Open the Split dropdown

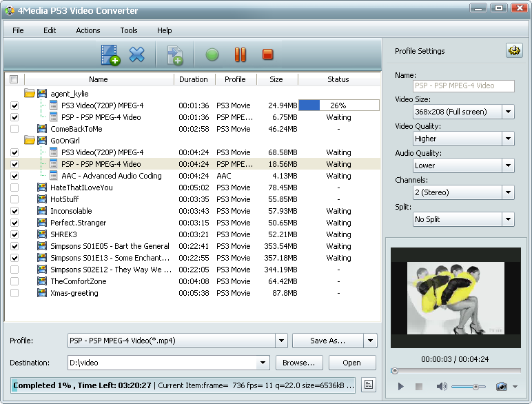[508, 219]
